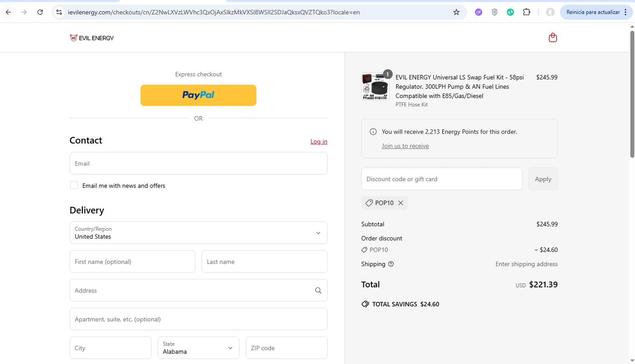Screen dimensions: 635x364
Task: Click Reinicia para actualizar button
Action: (x=596, y=12)
